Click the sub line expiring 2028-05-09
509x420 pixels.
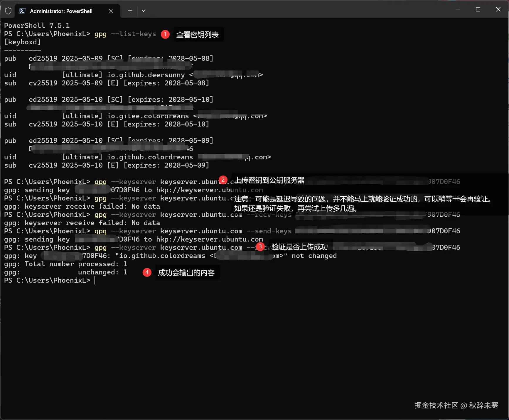[107, 165]
